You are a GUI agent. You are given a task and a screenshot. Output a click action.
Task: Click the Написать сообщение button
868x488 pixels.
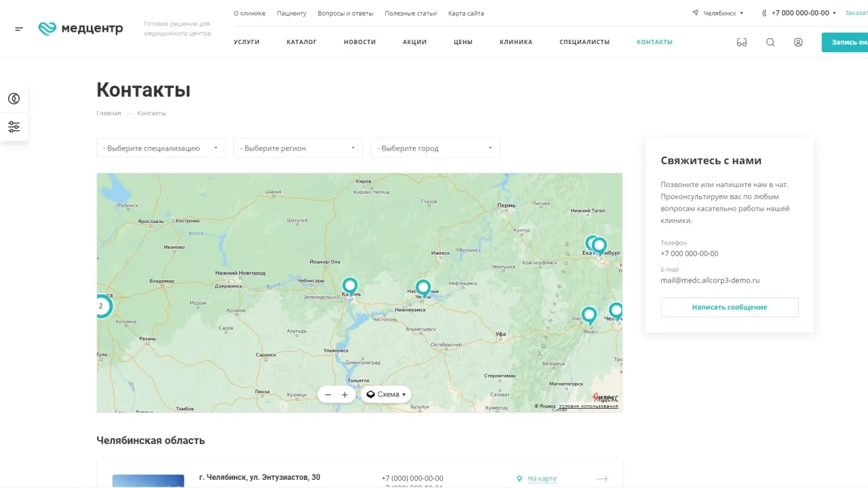click(x=730, y=307)
